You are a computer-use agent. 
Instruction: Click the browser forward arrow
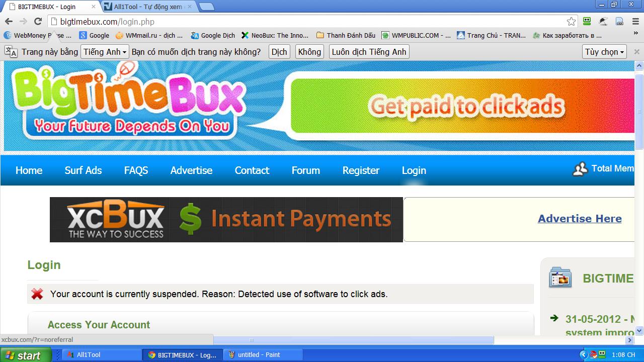click(x=23, y=21)
